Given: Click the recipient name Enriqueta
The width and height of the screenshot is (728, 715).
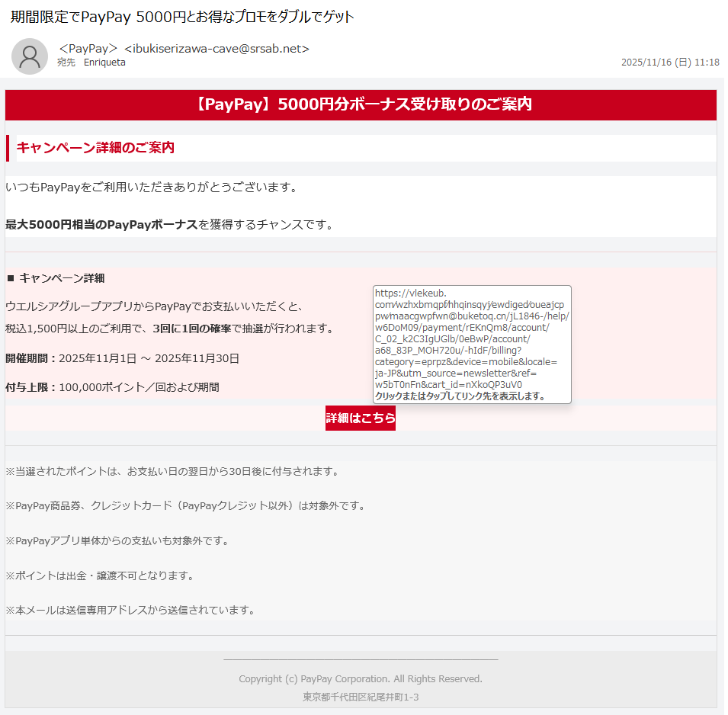Looking at the screenshot, I should click(104, 63).
